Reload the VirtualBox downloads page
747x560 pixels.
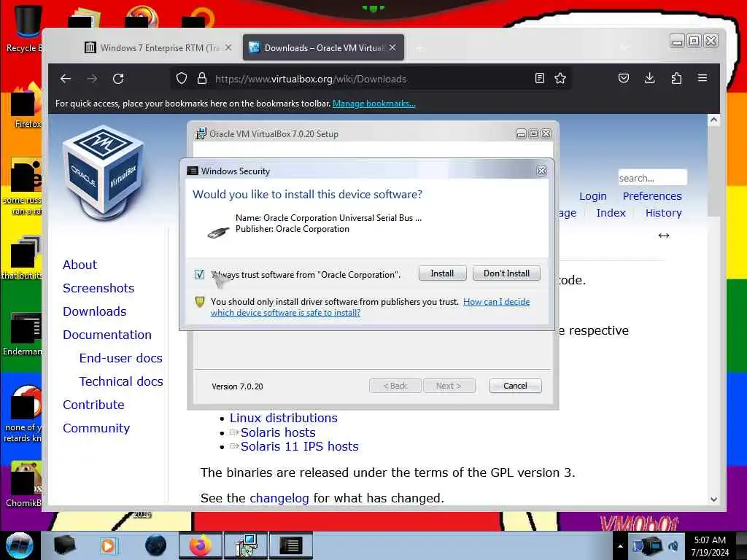pos(118,79)
